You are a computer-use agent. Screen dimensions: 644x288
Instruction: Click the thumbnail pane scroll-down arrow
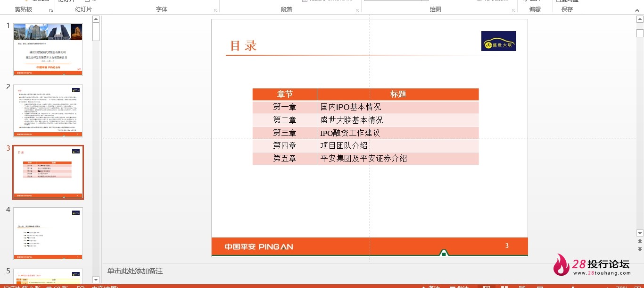click(96, 280)
